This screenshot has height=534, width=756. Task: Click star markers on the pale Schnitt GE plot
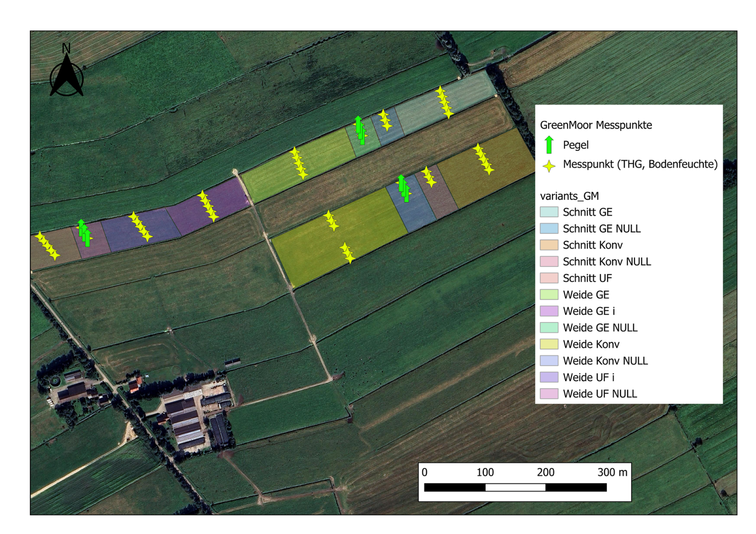tap(444, 102)
